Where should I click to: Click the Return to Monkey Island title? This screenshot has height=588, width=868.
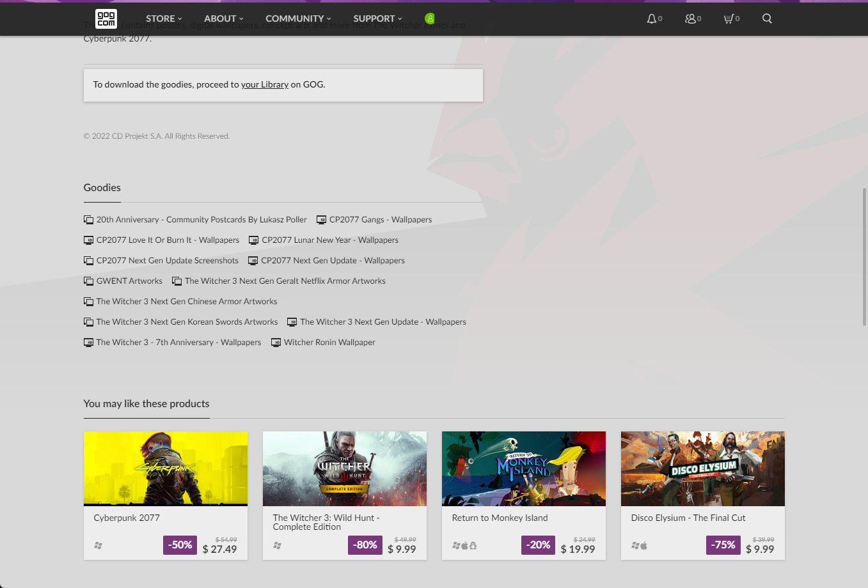(500, 518)
